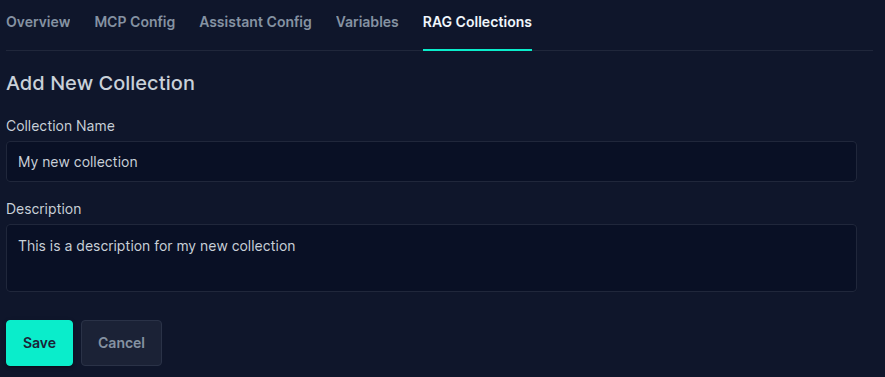Viewport: 885px width, 377px height.
Task: Click the empty lower area of Description box
Action: (431, 274)
